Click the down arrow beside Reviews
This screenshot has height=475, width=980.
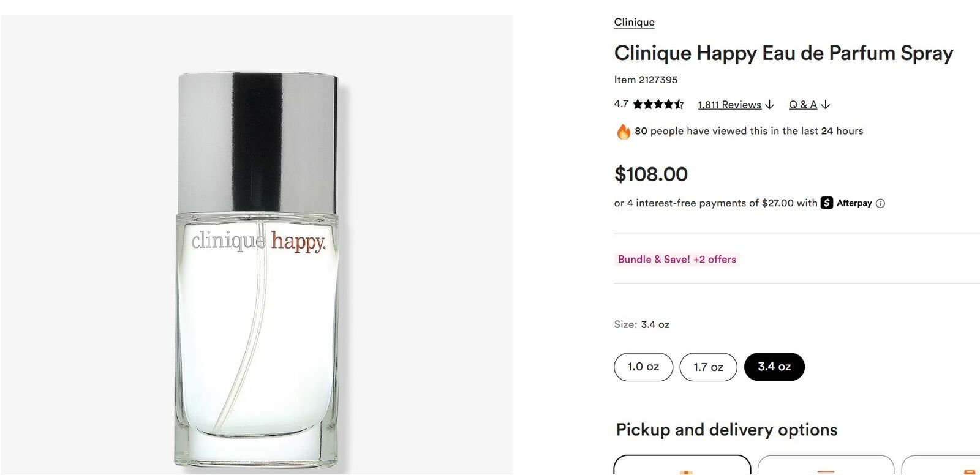coord(770,105)
